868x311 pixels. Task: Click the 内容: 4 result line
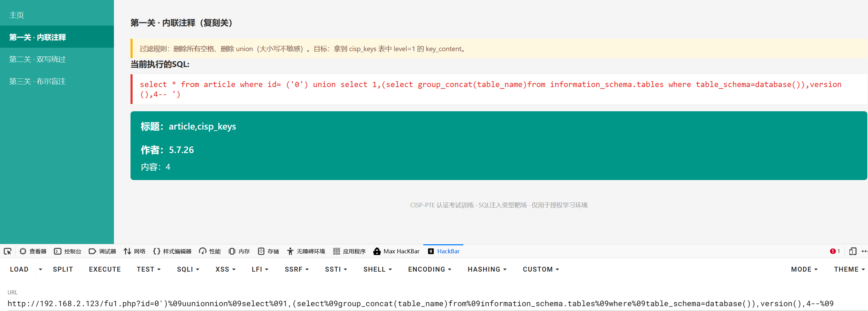155,167
